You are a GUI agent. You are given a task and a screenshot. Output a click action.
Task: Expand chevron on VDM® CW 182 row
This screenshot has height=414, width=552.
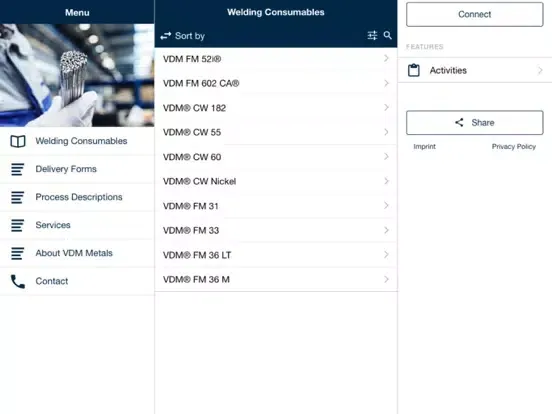point(386,107)
